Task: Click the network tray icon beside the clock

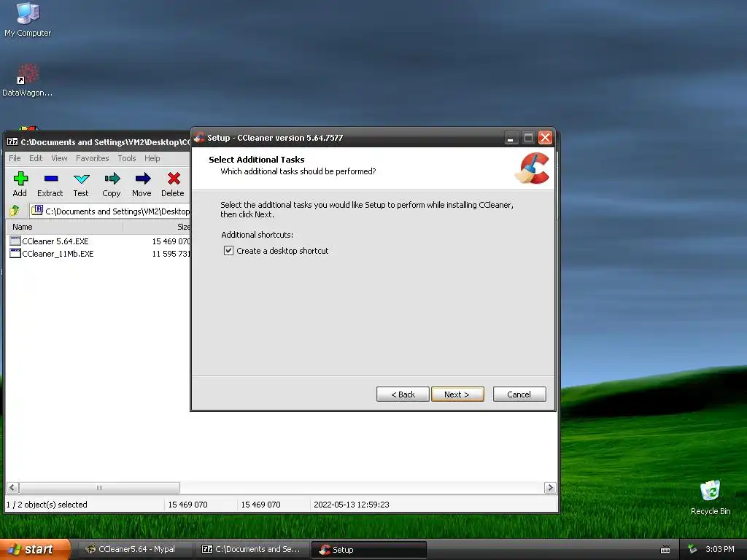Action: click(x=693, y=549)
